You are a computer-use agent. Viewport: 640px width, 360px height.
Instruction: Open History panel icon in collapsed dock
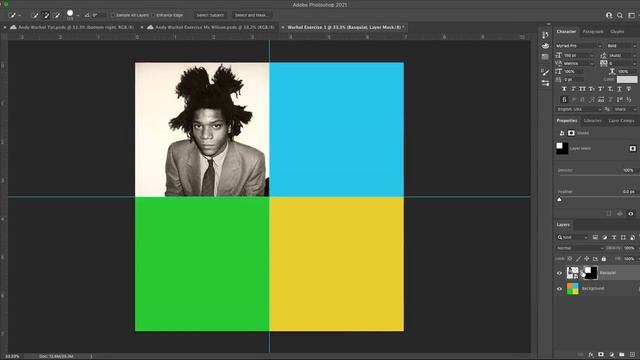click(545, 35)
